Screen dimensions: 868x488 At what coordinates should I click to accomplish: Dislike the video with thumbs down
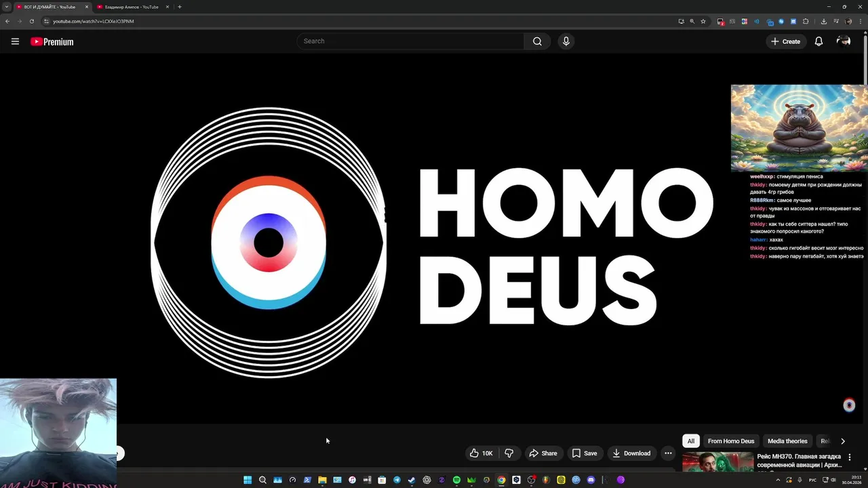(509, 453)
